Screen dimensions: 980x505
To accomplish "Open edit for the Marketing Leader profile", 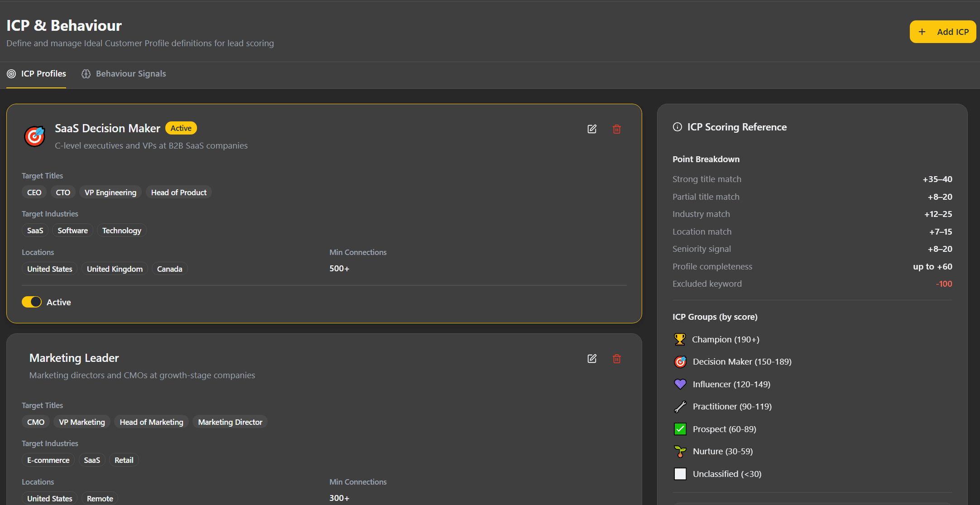I will tap(592, 359).
